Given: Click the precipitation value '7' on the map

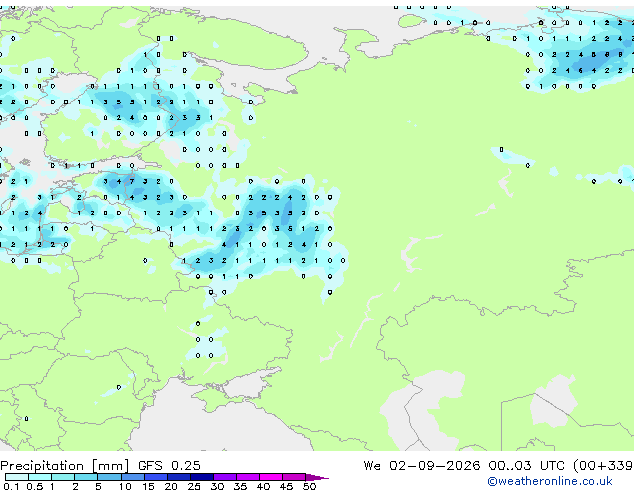Looking at the screenshot, I should [x=132, y=182].
